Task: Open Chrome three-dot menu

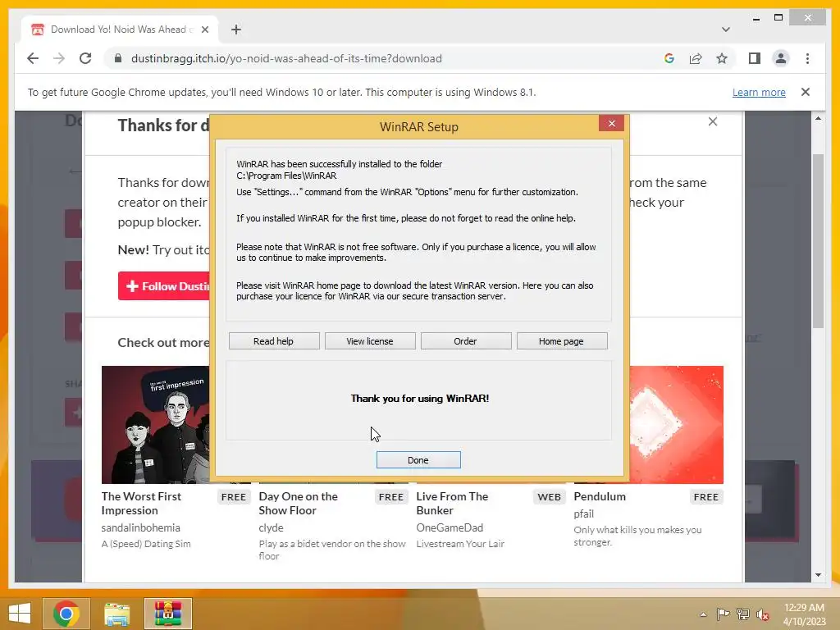Action: click(x=807, y=58)
